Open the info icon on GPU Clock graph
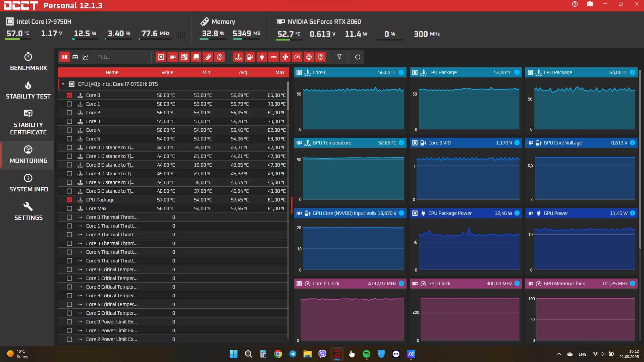Viewport: 644px width, 362px height. coord(517,284)
